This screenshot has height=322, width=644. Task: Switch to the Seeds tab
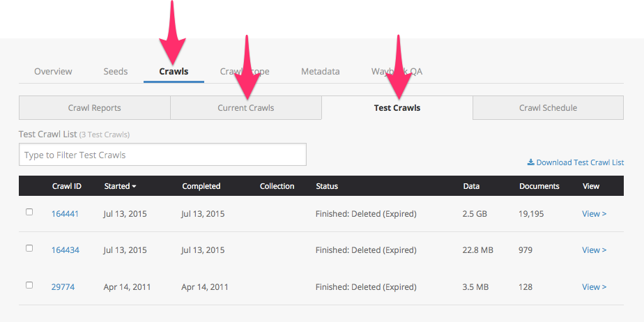coord(116,71)
